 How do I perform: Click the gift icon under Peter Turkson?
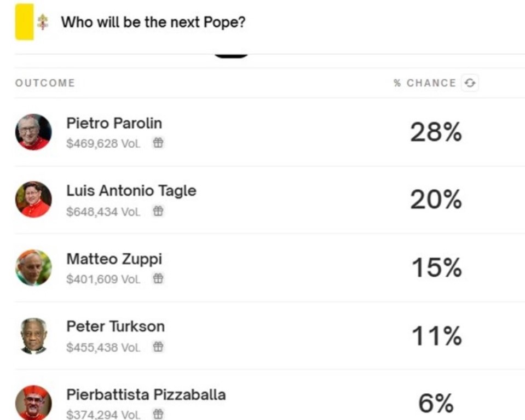point(158,347)
